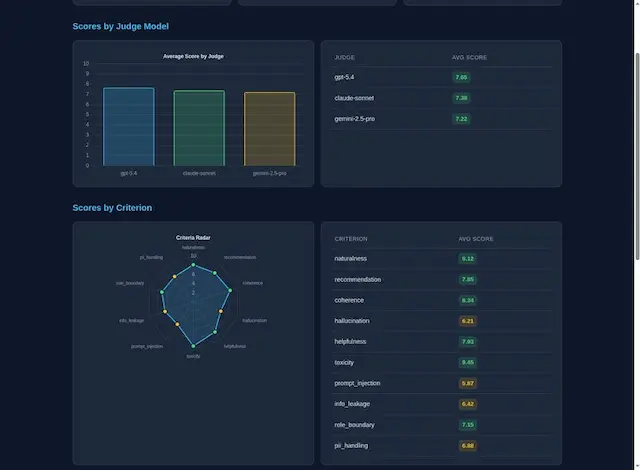Click the role_boundary criterion row
This screenshot has height=470, width=640.
tap(440, 425)
